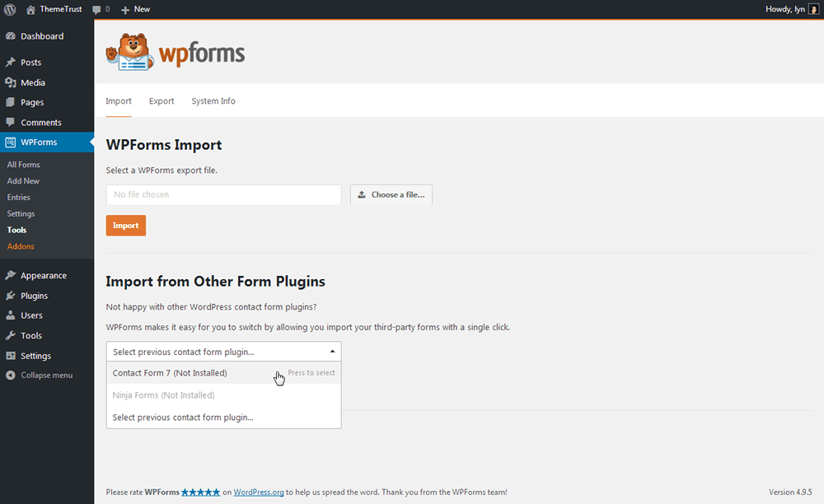Screen dimensions: 824x504
Task: Open the ThemeTrust site home icon
Action: pos(31,9)
